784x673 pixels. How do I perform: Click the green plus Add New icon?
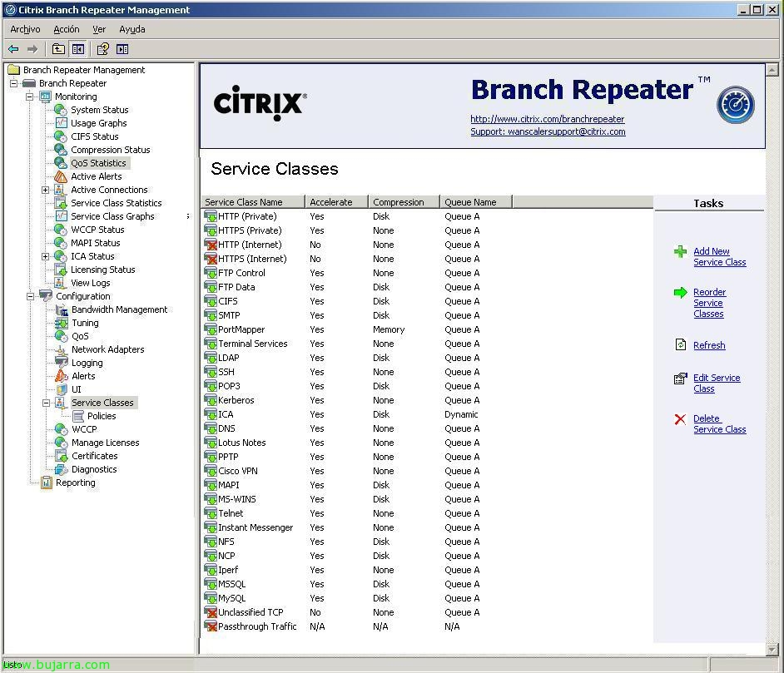tap(680, 251)
